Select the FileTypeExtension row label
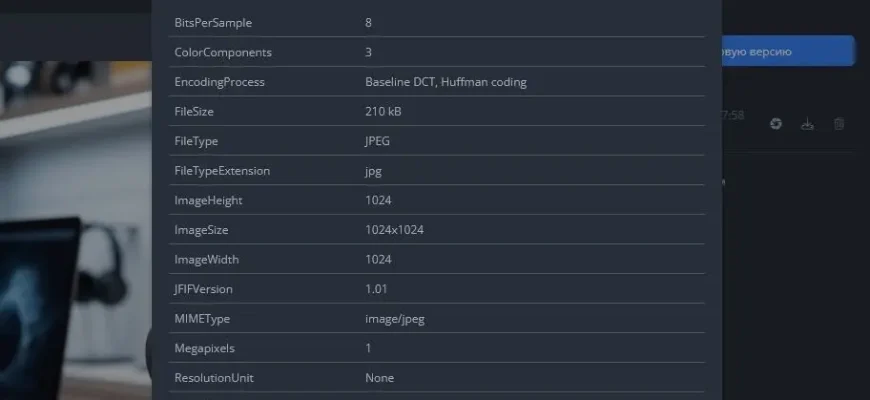Image resolution: width=870 pixels, height=400 pixels. [x=222, y=171]
